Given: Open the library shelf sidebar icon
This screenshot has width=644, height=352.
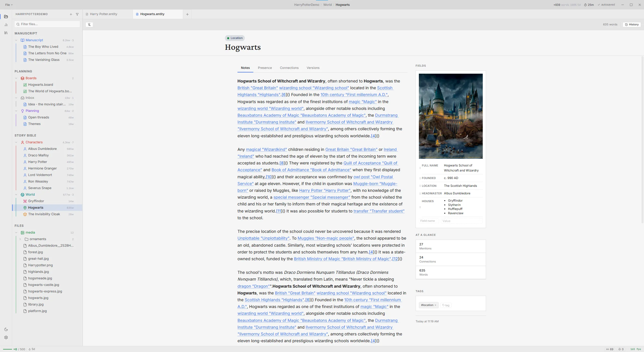Looking at the screenshot, I should pos(6,33).
